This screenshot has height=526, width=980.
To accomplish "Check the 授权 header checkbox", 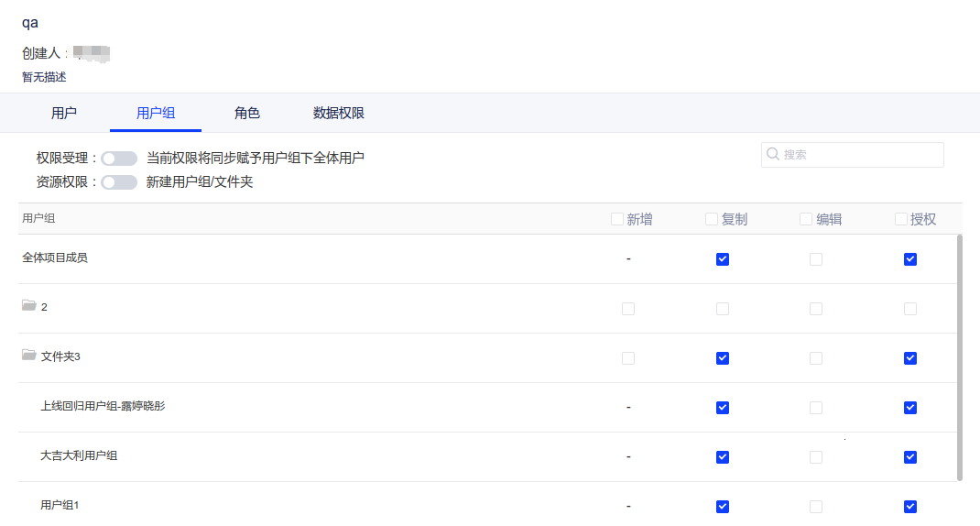I will coord(901,219).
